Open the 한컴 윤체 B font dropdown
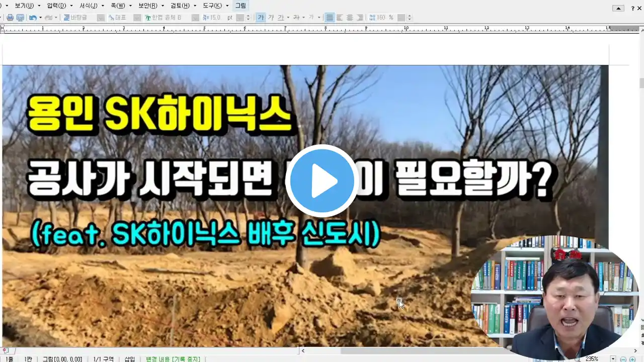 click(195, 18)
